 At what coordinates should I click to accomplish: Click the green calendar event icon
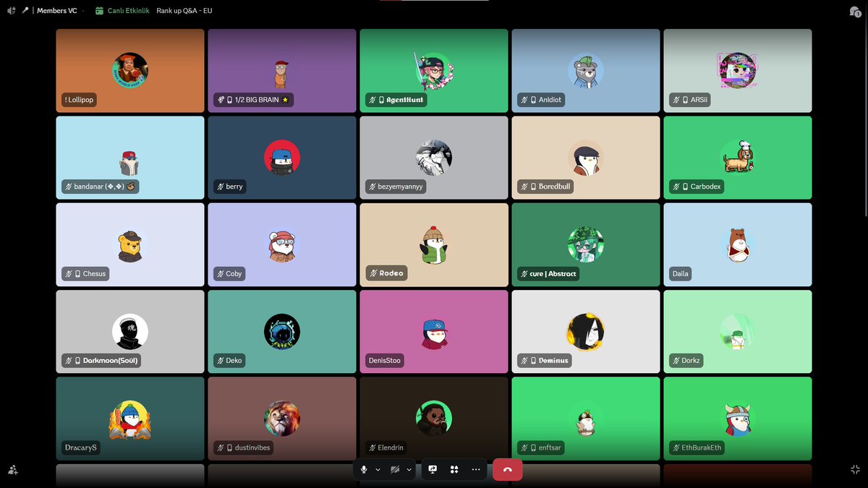99,11
